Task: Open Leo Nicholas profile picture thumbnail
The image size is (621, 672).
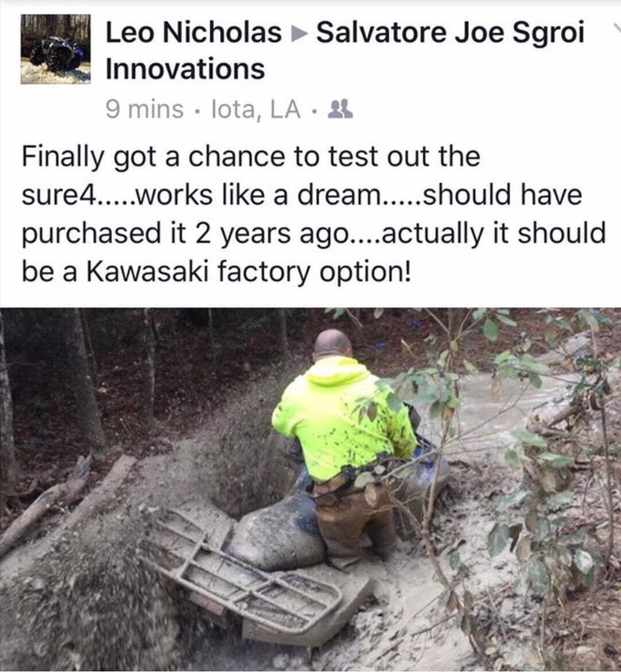Action: (55, 49)
